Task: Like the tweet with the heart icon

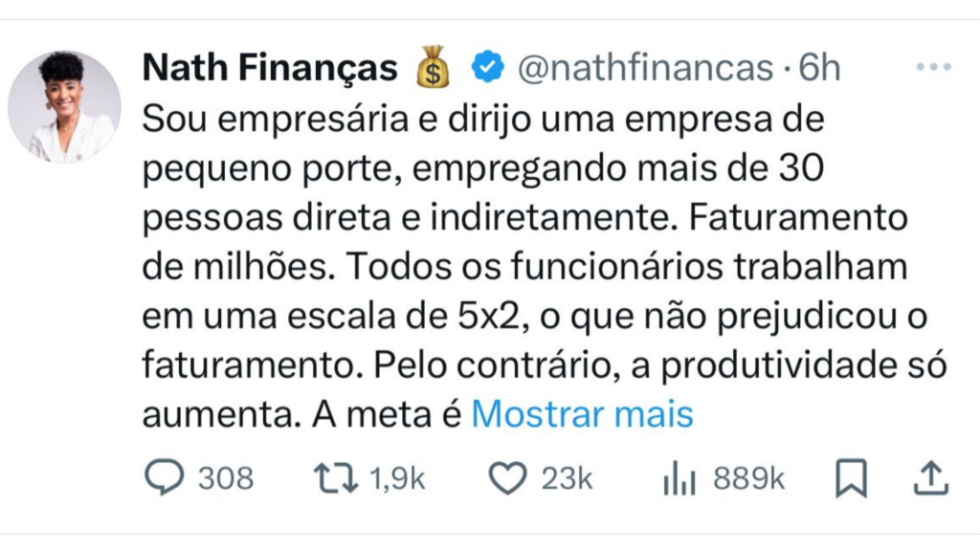Action: coord(507,477)
